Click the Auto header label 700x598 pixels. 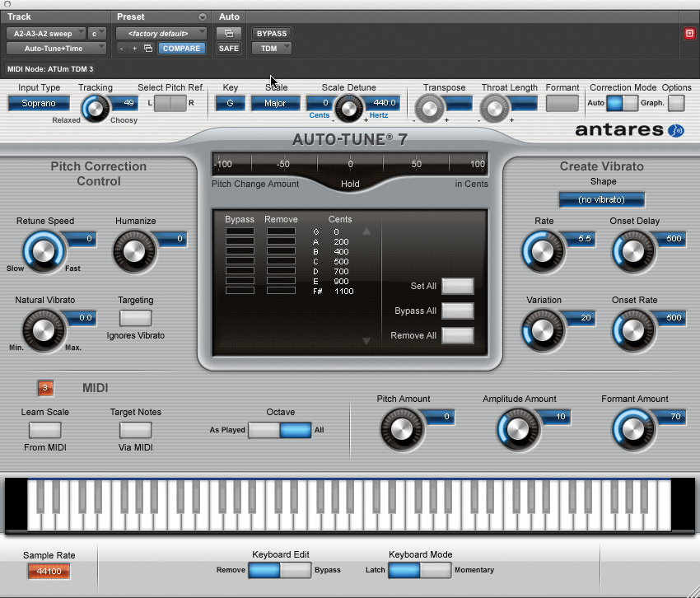click(x=229, y=17)
